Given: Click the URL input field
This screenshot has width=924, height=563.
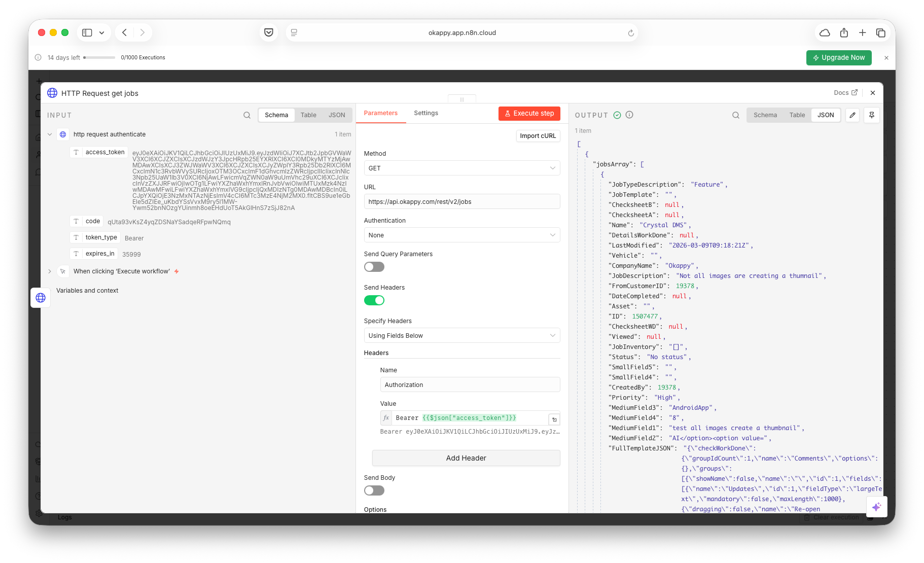Looking at the screenshot, I should click(462, 201).
